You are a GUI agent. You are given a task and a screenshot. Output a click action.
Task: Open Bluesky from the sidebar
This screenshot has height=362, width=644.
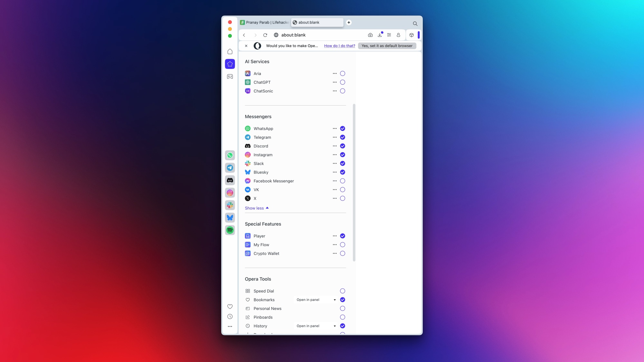point(230,218)
